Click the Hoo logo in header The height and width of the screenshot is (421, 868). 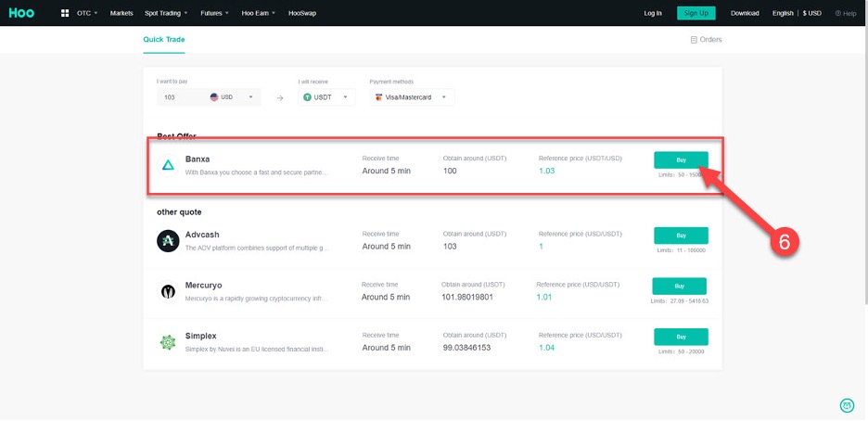(24, 13)
